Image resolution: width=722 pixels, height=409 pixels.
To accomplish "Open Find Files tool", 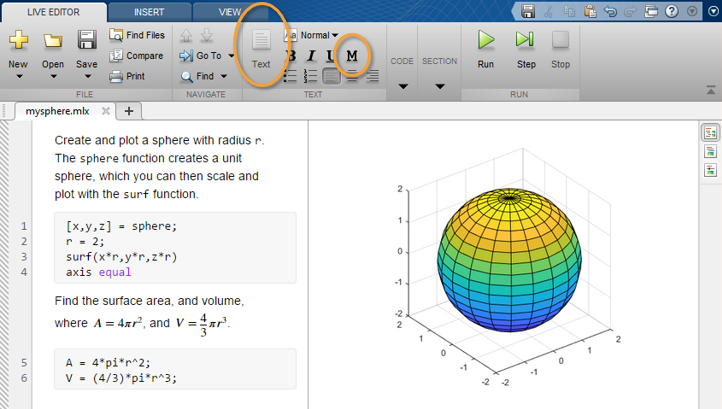I will [136, 35].
